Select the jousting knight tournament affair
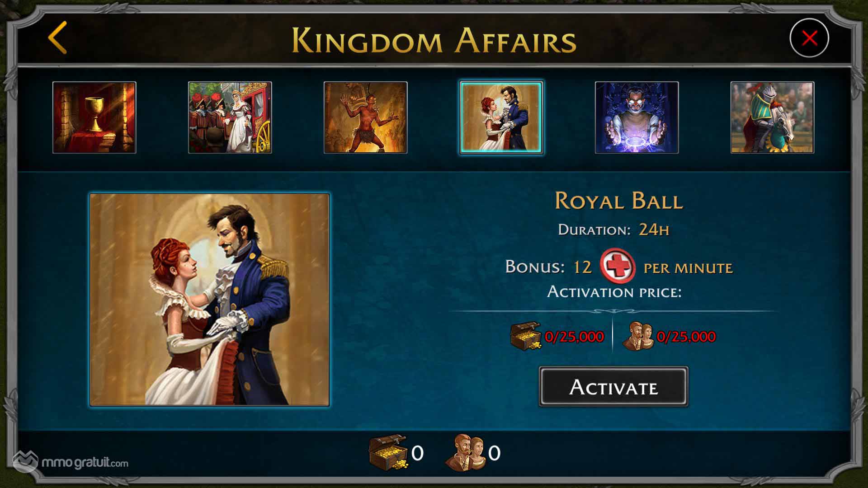The image size is (868, 488). pos(773,117)
